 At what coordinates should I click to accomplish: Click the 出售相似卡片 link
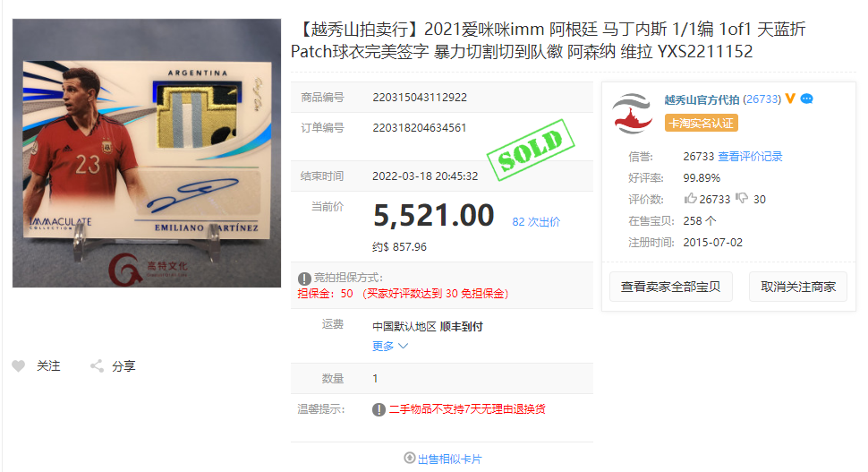(449, 459)
